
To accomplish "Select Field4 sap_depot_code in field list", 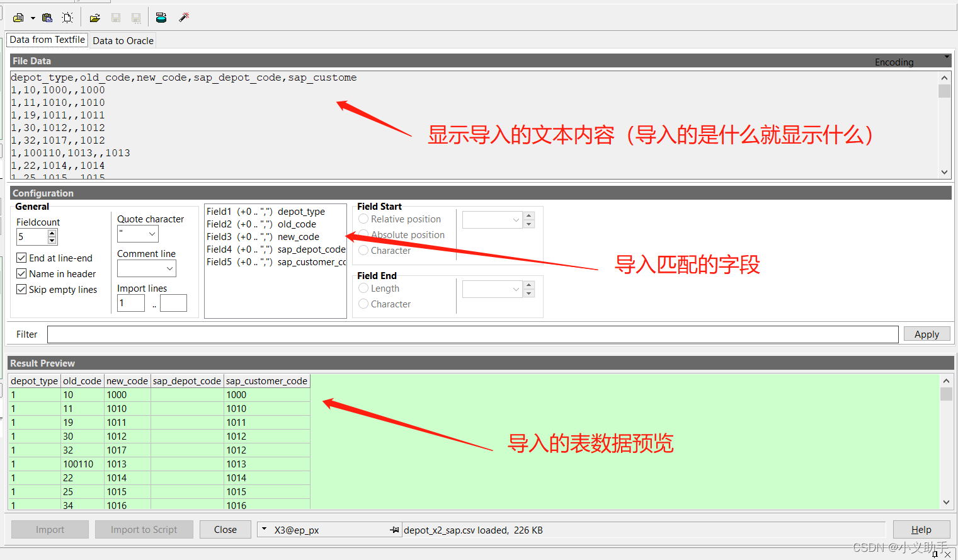I will (x=276, y=249).
